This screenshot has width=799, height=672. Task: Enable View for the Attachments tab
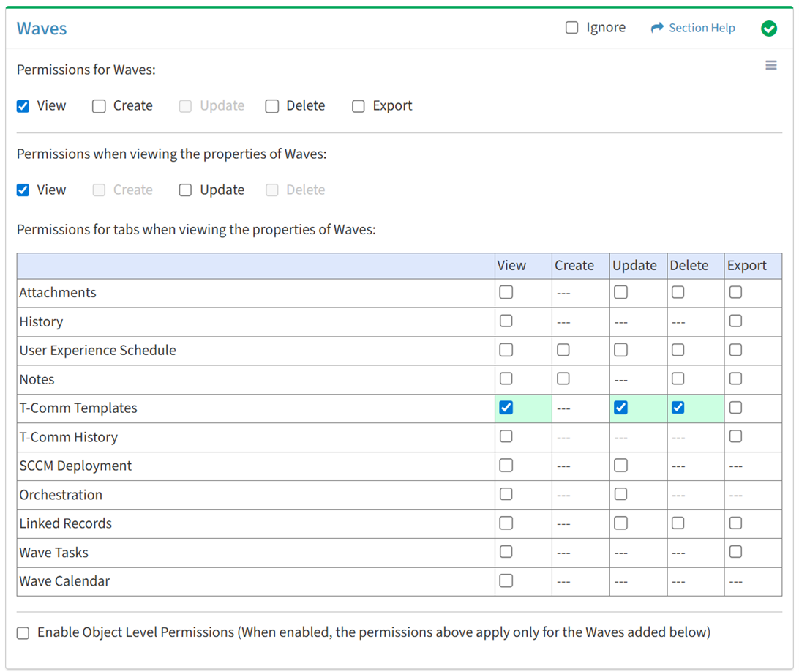[x=506, y=292]
